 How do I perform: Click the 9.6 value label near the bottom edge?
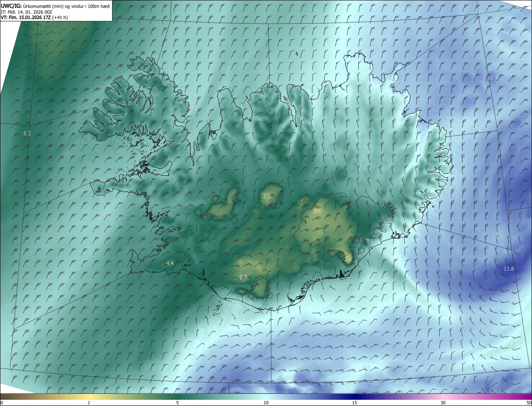click(289, 377)
